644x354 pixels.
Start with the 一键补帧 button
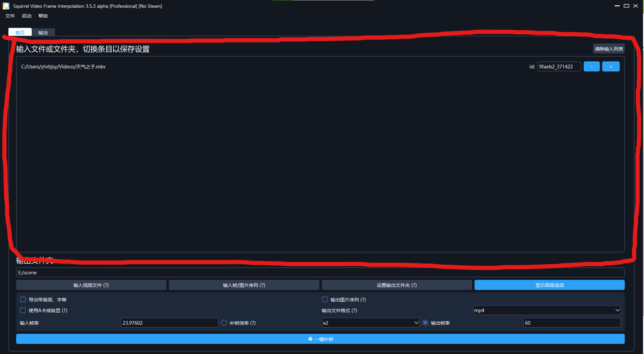[x=320, y=339]
